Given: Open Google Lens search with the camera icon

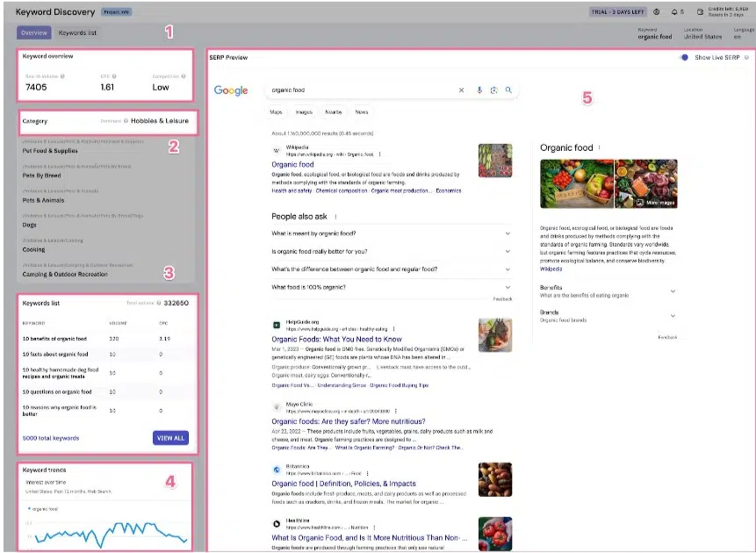Looking at the screenshot, I should [x=494, y=90].
